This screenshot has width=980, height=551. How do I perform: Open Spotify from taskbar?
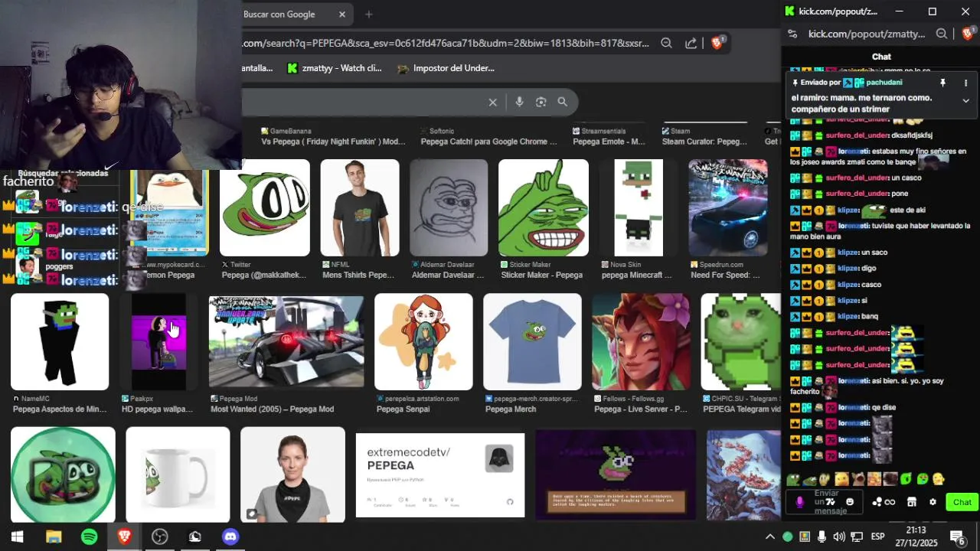pos(89,536)
